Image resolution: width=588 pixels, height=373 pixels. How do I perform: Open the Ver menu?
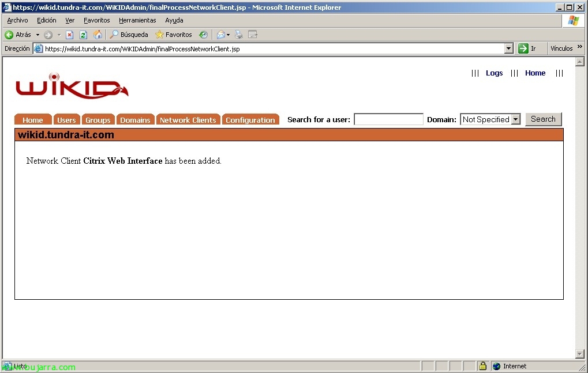70,20
